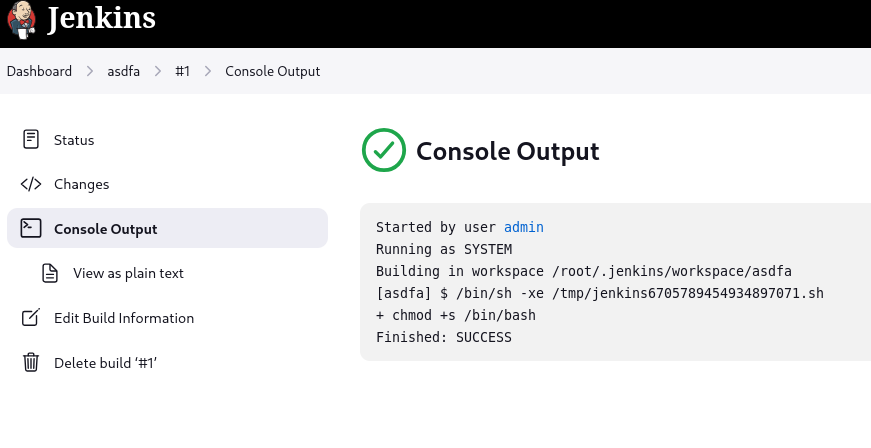The image size is (871, 448).
Task: Open build #1 breadcrumb link
Action: [x=183, y=71]
